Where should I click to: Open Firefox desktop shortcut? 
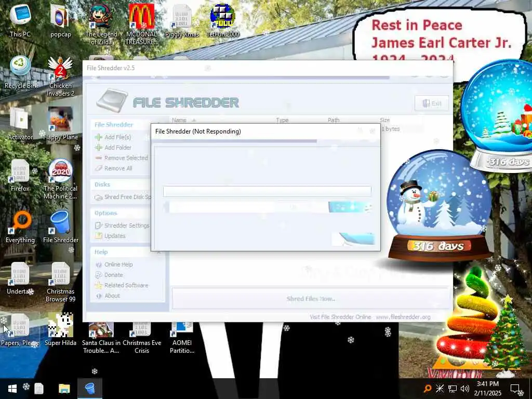(x=20, y=175)
